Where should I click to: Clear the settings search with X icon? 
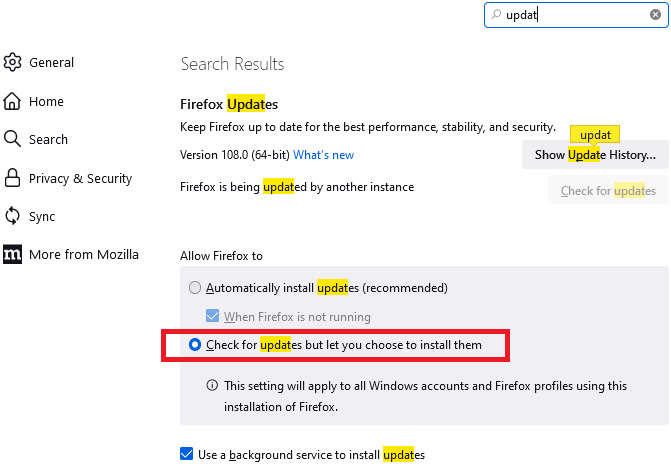click(x=655, y=15)
